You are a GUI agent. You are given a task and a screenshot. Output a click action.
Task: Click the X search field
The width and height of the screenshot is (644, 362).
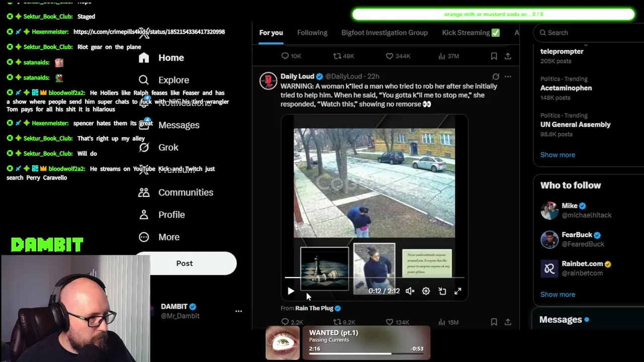(589, 33)
